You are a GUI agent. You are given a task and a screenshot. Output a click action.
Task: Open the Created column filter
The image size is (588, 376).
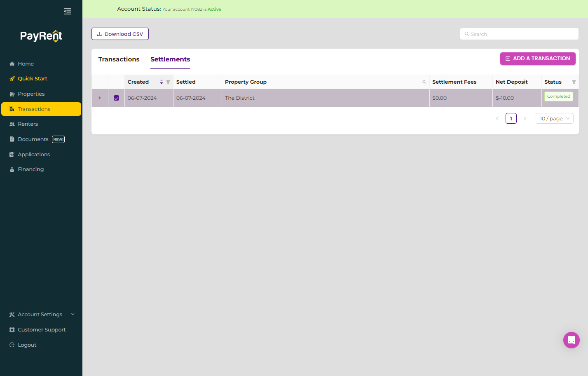168,82
